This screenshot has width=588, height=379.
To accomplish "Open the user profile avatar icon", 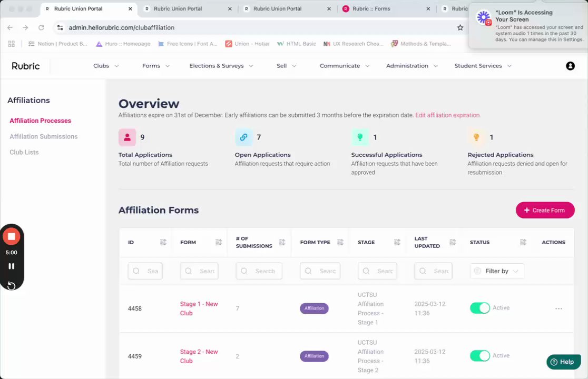I will tap(570, 66).
